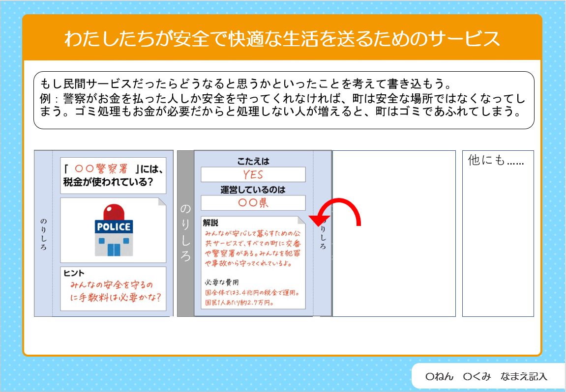
Task: Select the orange title banner text
Action: click(x=282, y=39)
